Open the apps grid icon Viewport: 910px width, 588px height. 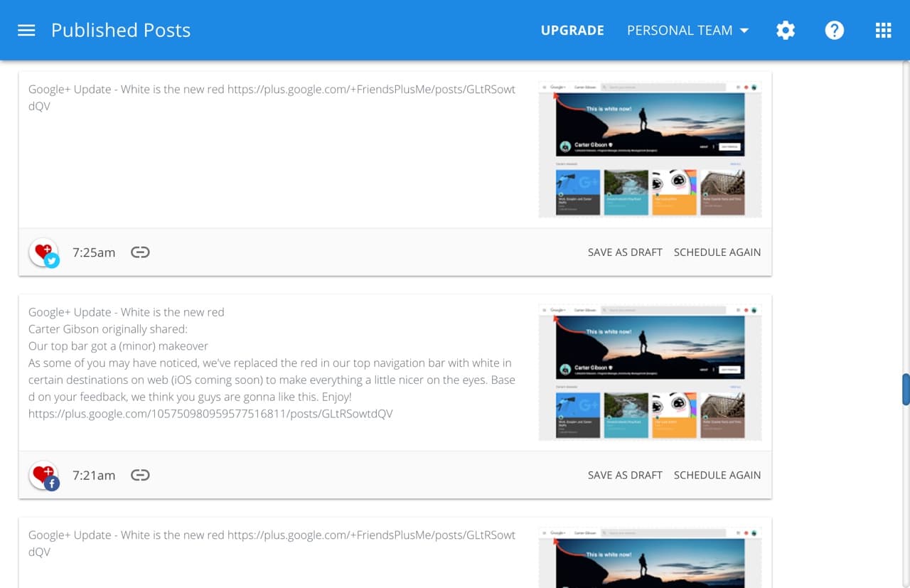point(883,31)
